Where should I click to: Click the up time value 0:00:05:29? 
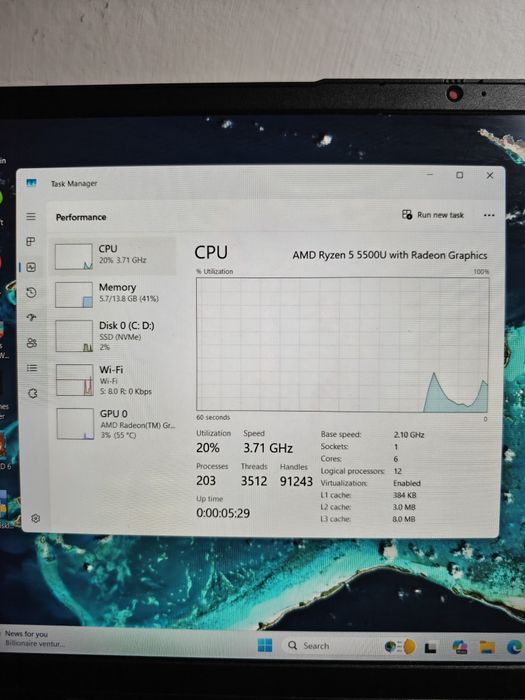223,513
